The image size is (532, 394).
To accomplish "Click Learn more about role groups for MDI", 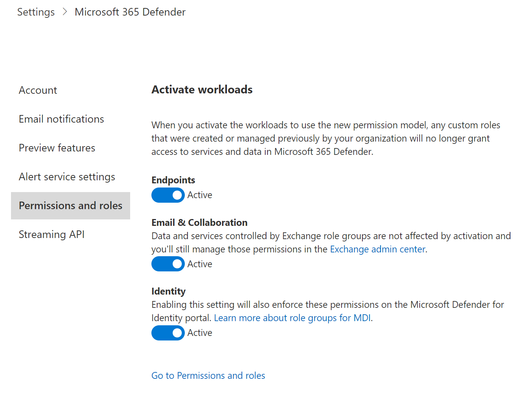I will tap(292, 318).
